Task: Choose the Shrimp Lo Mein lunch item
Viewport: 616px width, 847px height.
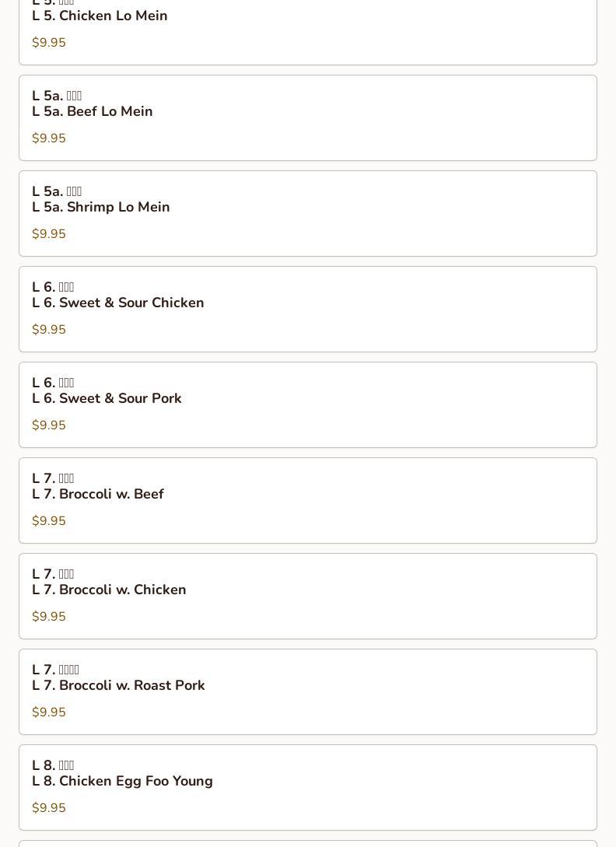Action: 101,208
